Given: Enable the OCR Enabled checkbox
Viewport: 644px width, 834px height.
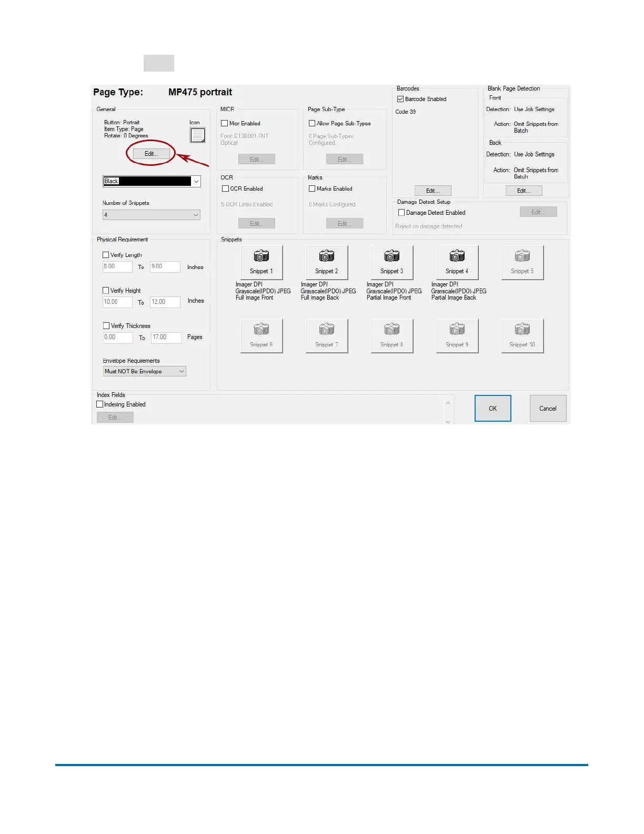Looking at the screenshot, I should [225, 188].
